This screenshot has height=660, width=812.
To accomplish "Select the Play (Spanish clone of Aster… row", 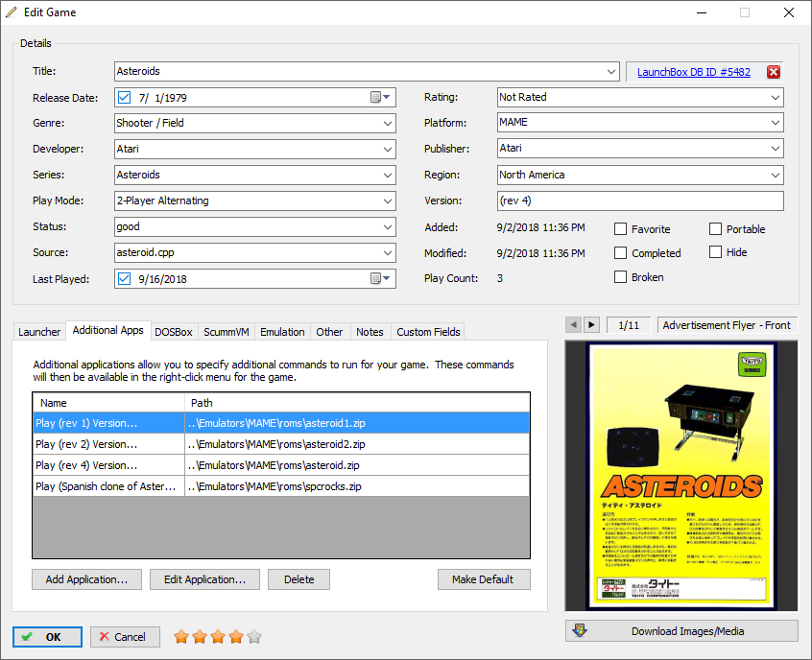I will coord(281,486).
